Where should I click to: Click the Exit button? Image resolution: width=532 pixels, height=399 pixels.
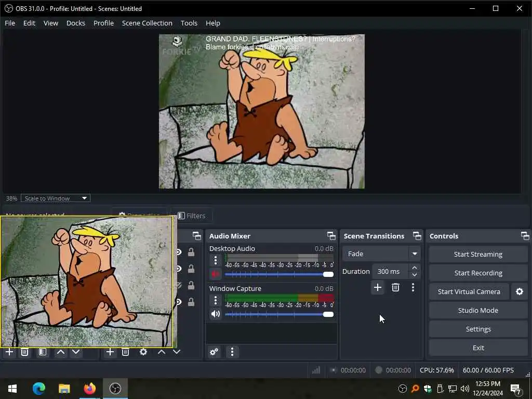[478, 348]
